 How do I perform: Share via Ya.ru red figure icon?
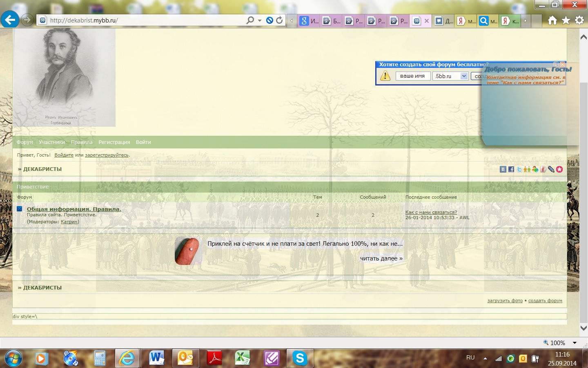tap(543, 169)
